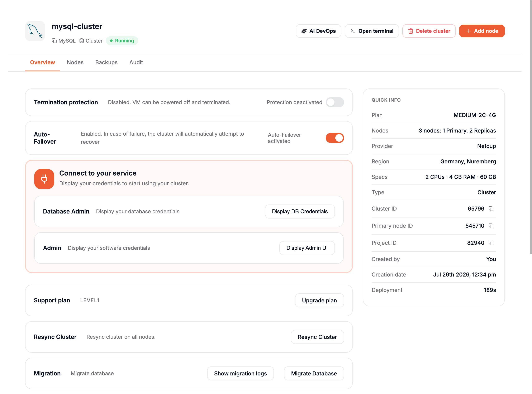Upgrade the support plan

(x=319, y=301)
